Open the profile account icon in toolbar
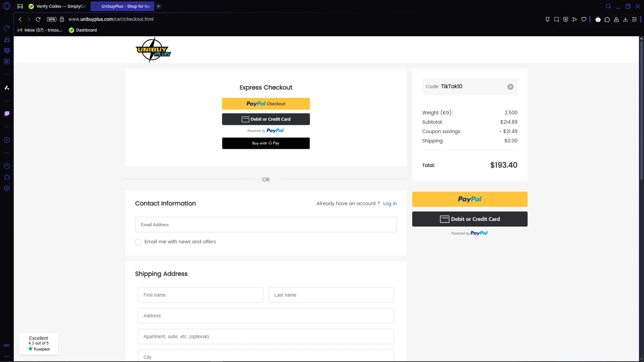This screenshot has width=644, height=362. tap(617, 19)
